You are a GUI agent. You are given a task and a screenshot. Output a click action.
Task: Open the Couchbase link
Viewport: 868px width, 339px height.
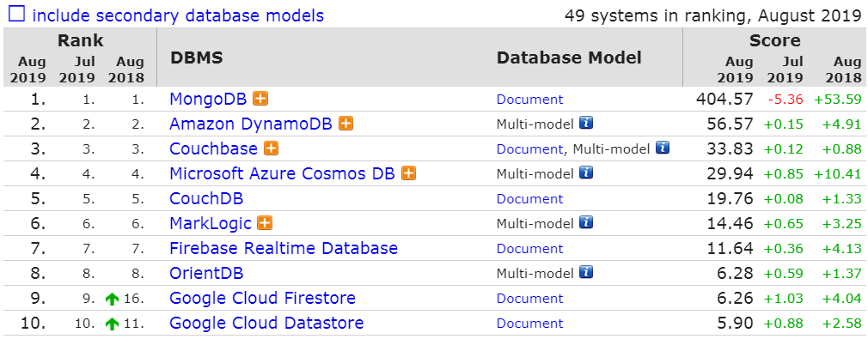214,148
